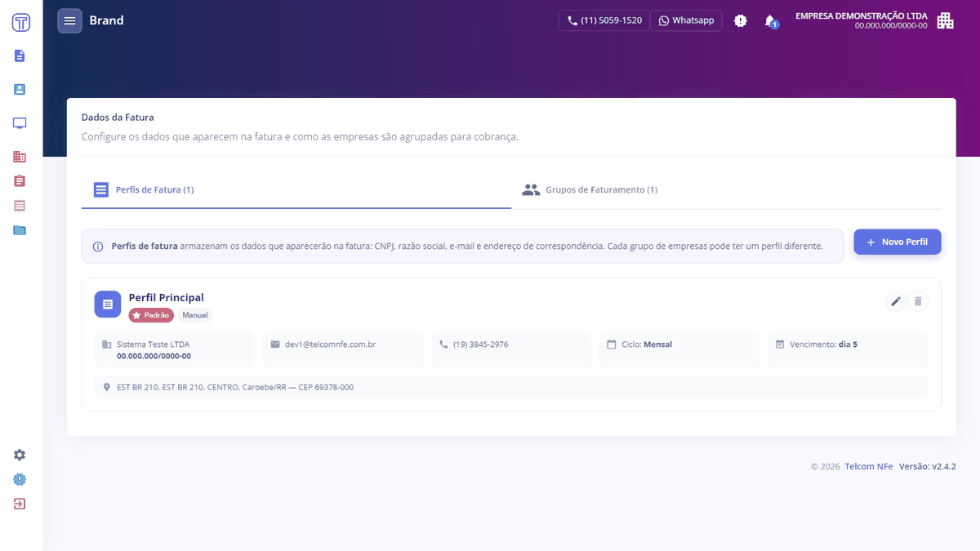
Task: Open the red building grid sidebar icon
Action: click(20, 157)
